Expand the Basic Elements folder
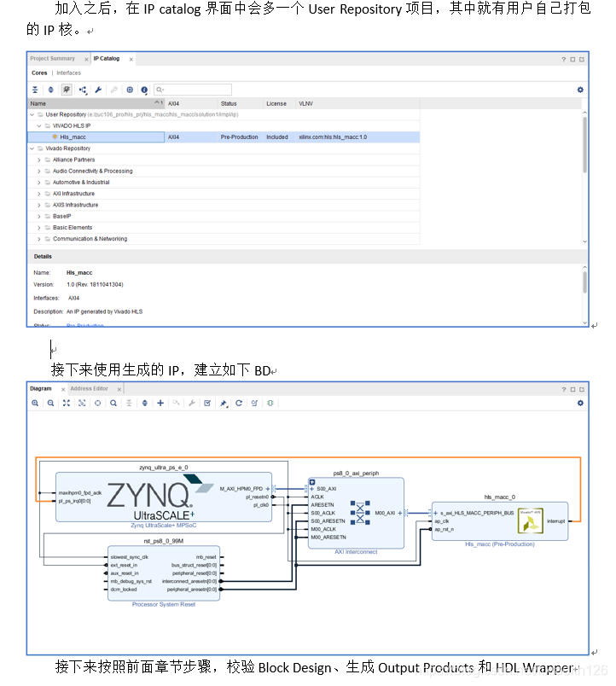The height and width of the screenshot is (686, 616). (39, 228)
